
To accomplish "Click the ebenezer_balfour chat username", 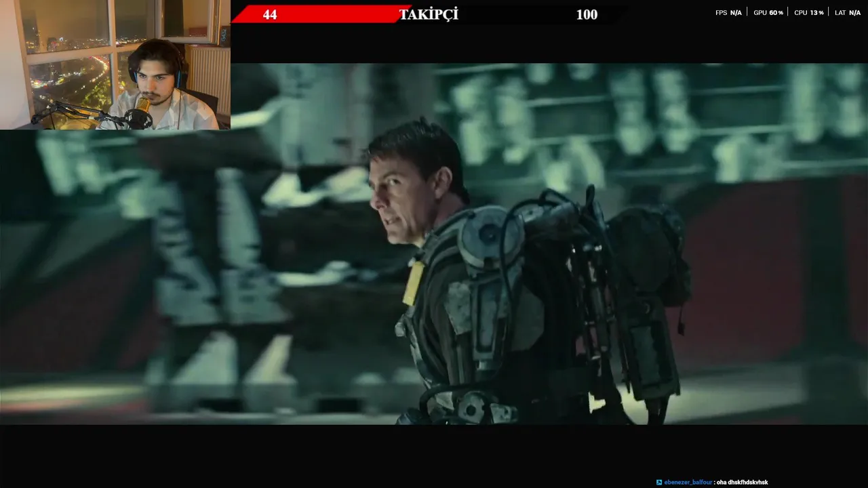I will (x=688, y=483).
